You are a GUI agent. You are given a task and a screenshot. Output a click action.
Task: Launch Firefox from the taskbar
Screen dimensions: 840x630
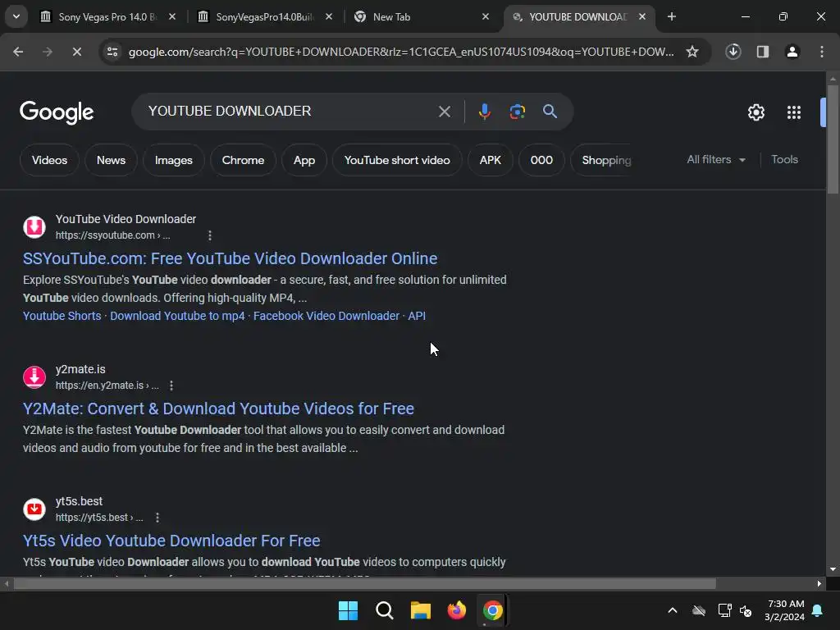[x=456, y=610]
